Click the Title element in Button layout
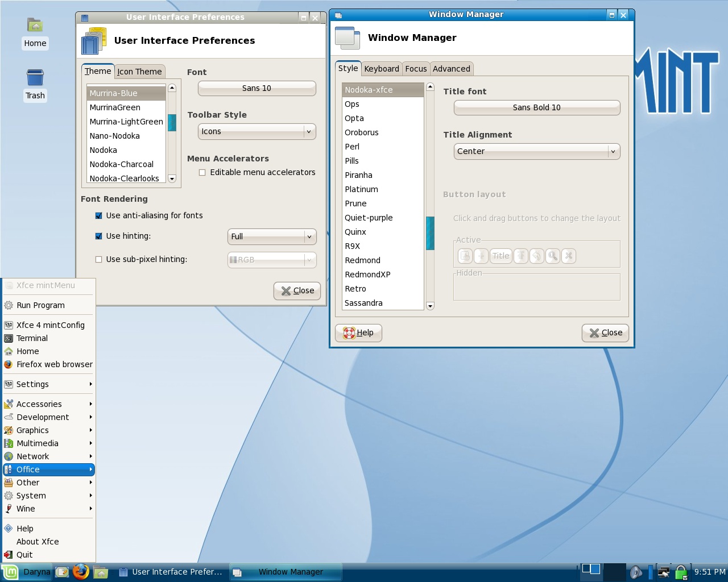Image resolution: width=728 pixels, height=582 pixels. [501, 256]
